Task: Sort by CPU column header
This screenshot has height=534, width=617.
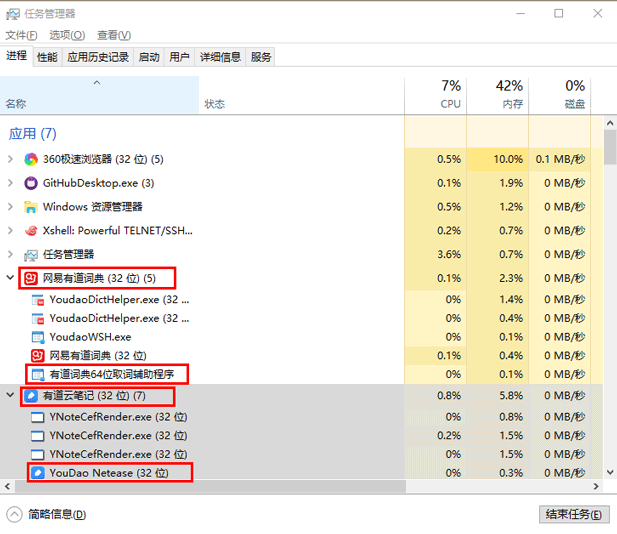Action: pyautogui.click(x=436, y=95)
